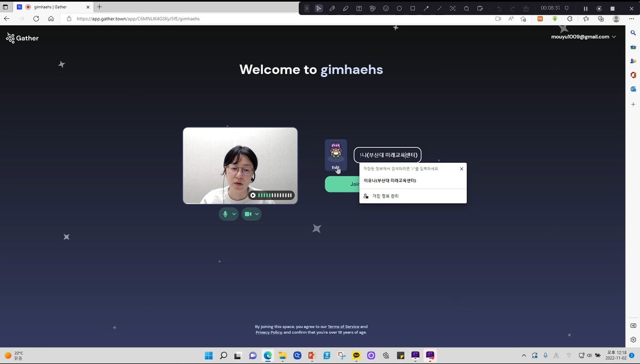Select the Text annotation tool
The image size is (640, 364).
click(358, 9)
